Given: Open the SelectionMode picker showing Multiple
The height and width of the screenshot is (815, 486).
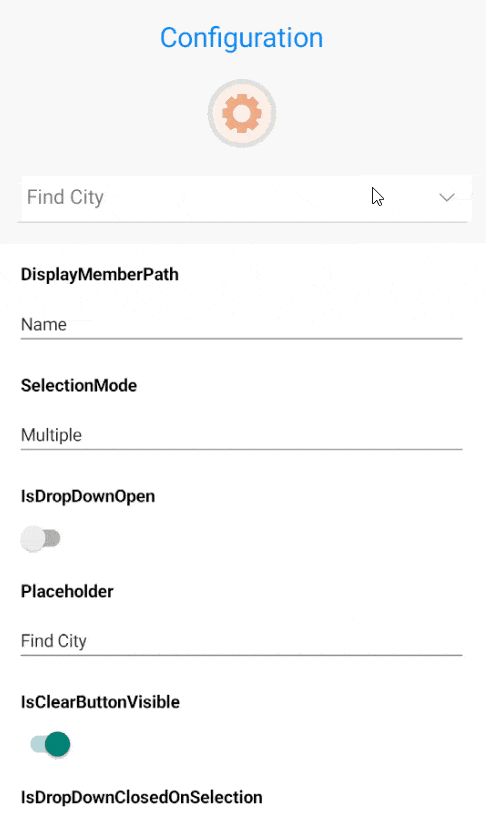Looking at the screenshot, I should click(x=242, y=436).
